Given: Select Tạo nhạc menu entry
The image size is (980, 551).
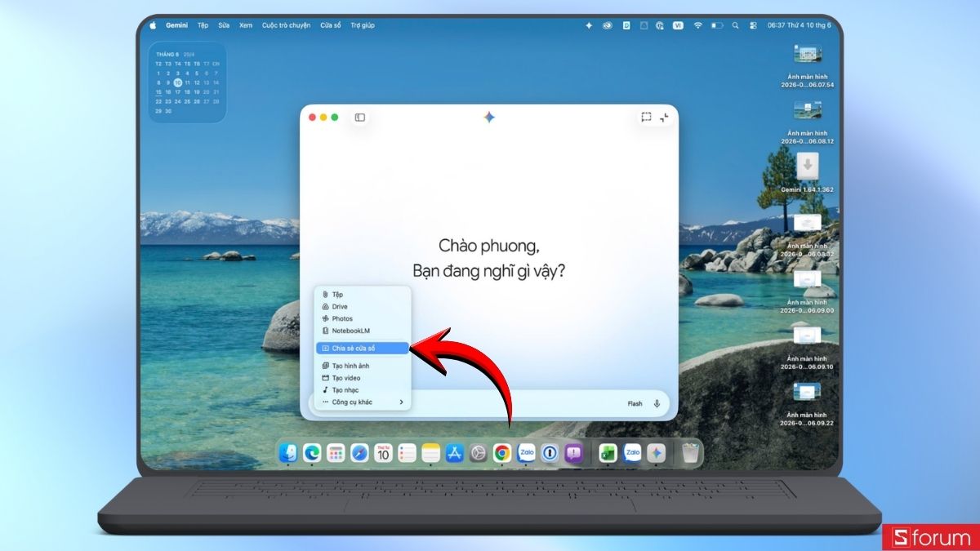Looking at the screenshot, I should pos(363,390).
